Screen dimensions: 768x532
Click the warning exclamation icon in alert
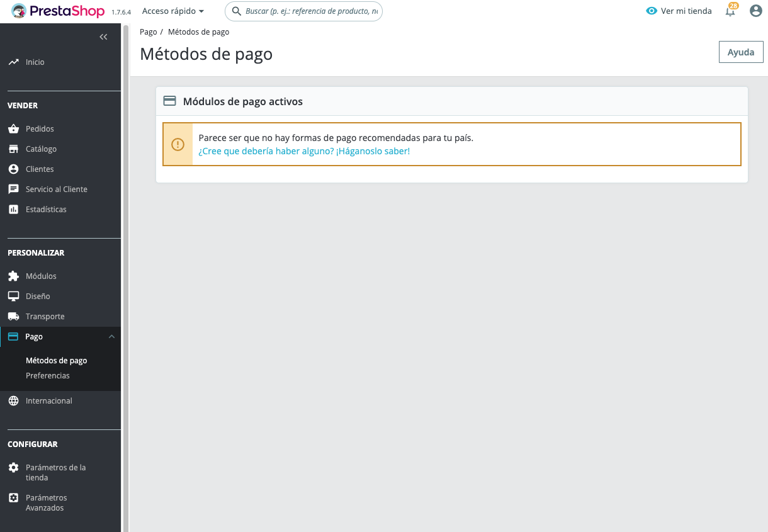(x=178, y=144)
